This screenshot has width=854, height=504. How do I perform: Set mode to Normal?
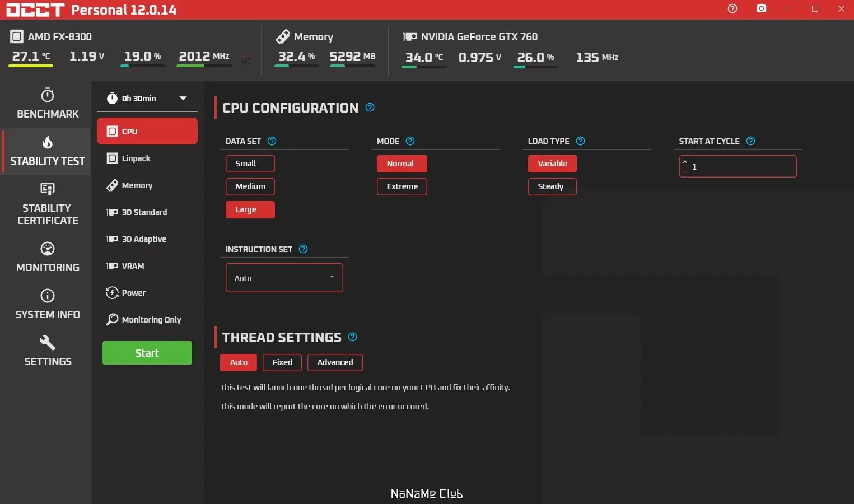pyautogui.click(x=402, y=164)
